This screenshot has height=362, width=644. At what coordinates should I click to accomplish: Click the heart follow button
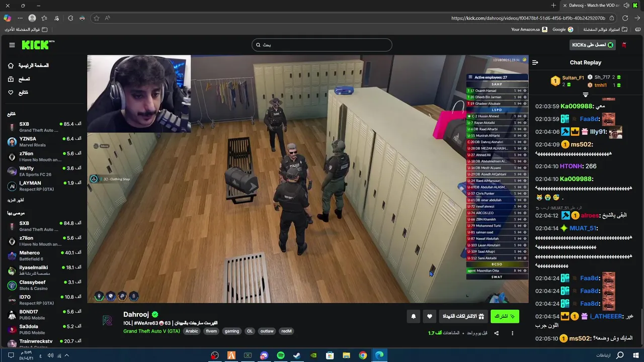tap(429, 316)
